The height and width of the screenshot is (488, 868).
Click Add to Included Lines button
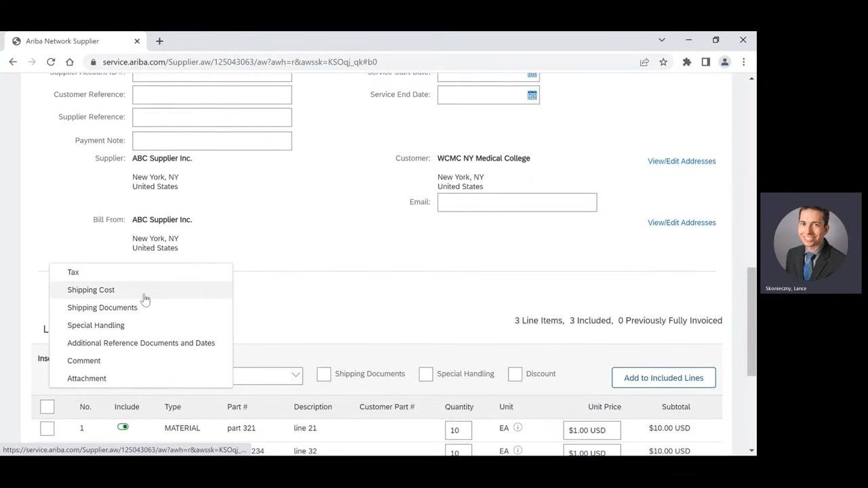[x=664, y=378]
